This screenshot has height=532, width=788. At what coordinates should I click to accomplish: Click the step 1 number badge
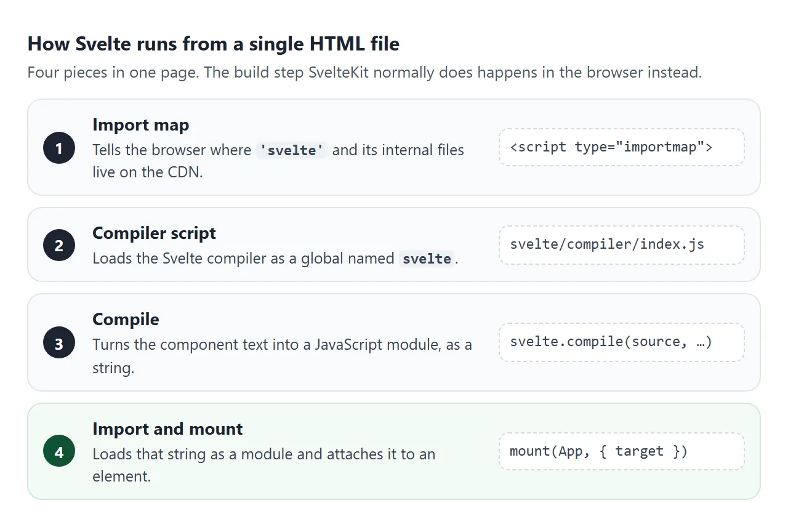59,148
